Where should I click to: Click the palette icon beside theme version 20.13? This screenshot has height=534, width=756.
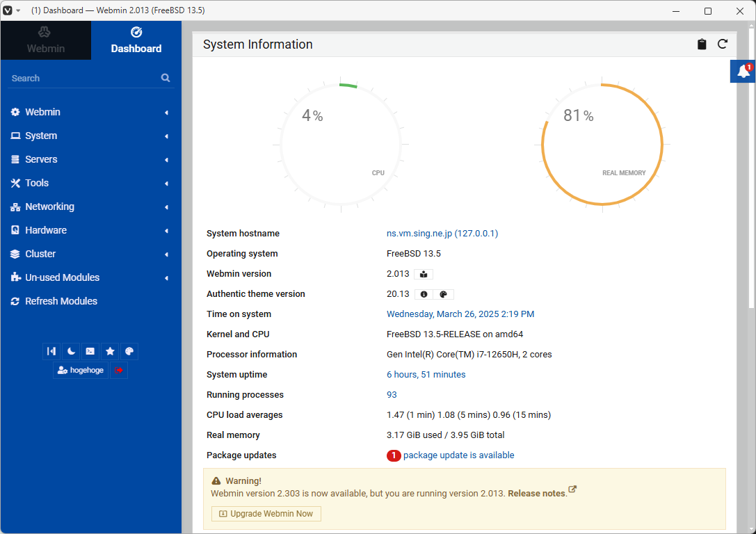coord(443,295)
